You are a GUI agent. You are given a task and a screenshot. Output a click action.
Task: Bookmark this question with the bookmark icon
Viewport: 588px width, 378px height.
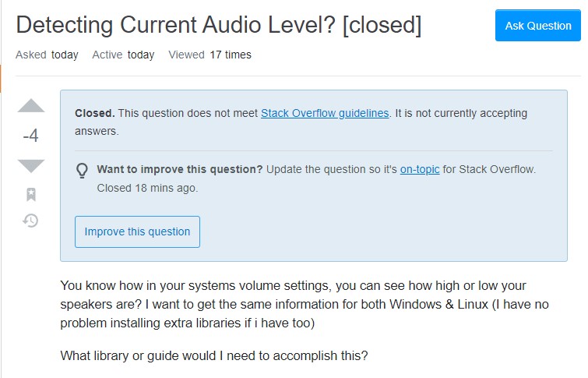31,194
